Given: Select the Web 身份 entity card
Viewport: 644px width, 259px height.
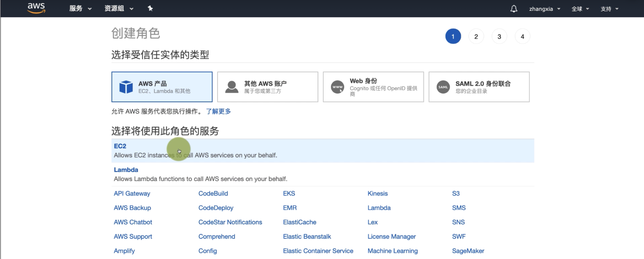Looking at the screenshot, I should tap(373, 87).
